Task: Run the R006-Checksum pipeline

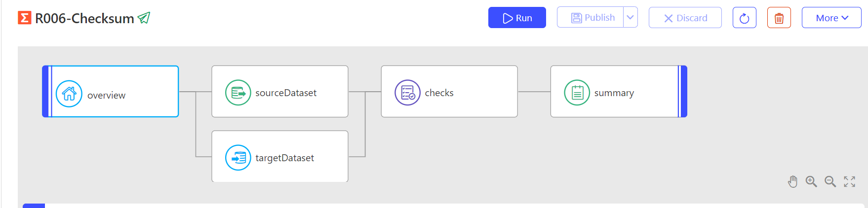Action: click(x=516, y=18)
